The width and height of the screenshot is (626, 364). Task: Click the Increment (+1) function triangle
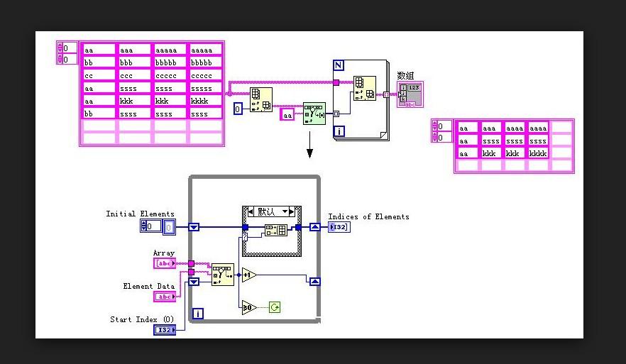pyautogui.click(x=248, y=275)
